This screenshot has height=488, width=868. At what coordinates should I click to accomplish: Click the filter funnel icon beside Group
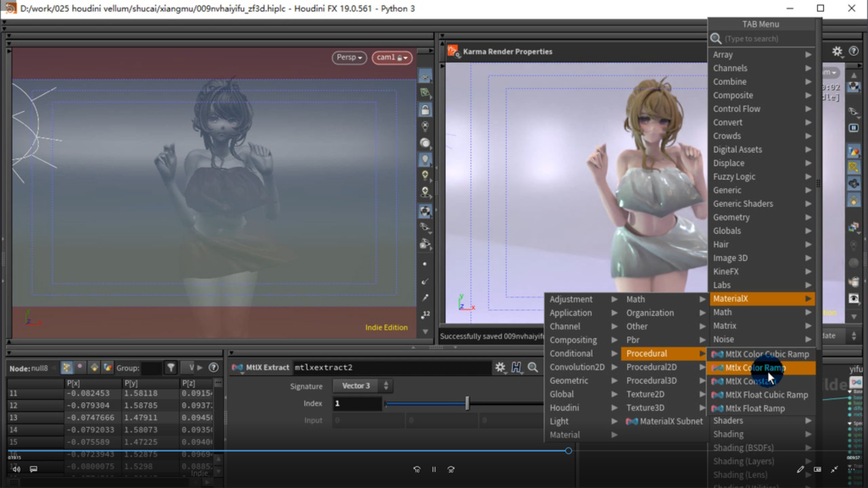point(171,369)
